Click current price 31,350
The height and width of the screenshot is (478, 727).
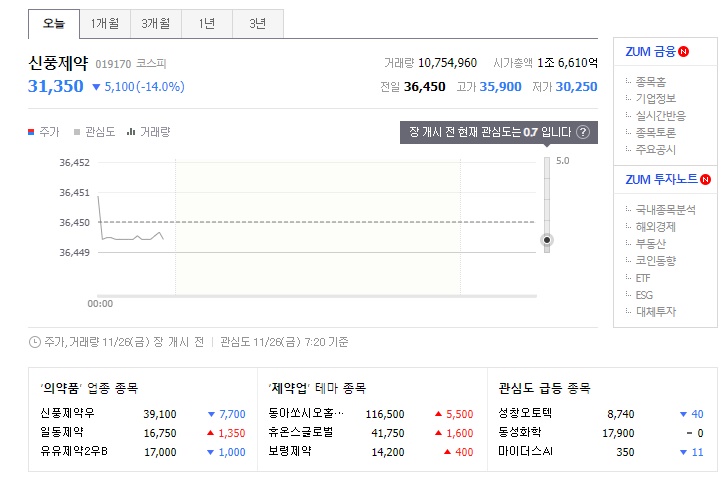(x=56, y=86)
